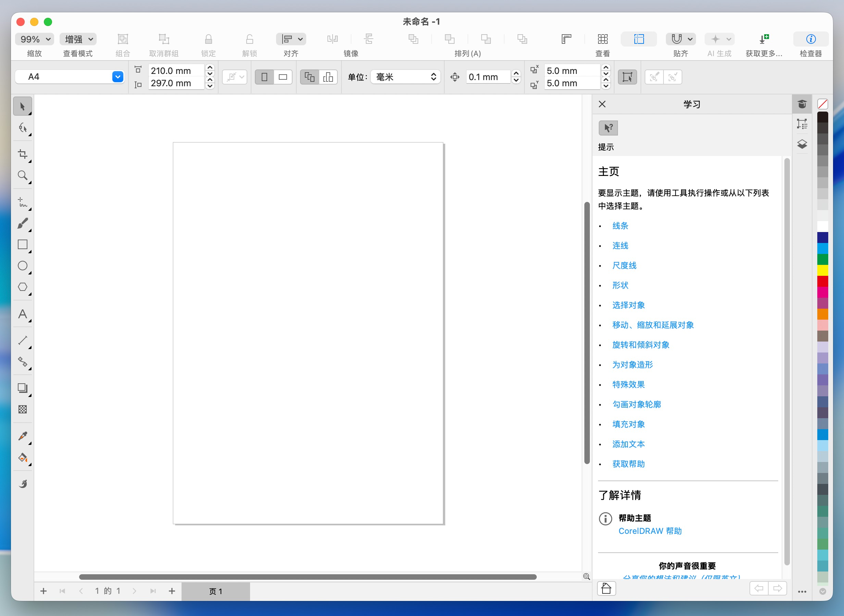
Task: Toggle the Inspector panel button
Action: point(810,39)
